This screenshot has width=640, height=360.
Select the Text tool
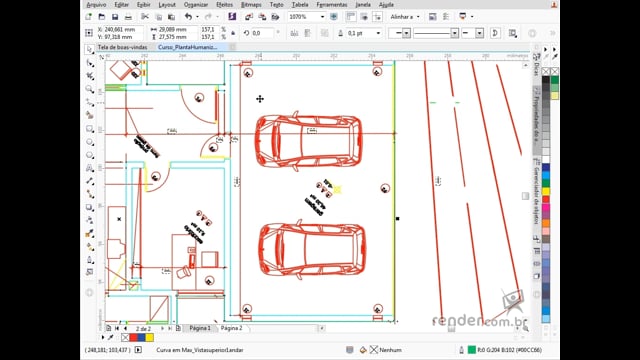89,168
